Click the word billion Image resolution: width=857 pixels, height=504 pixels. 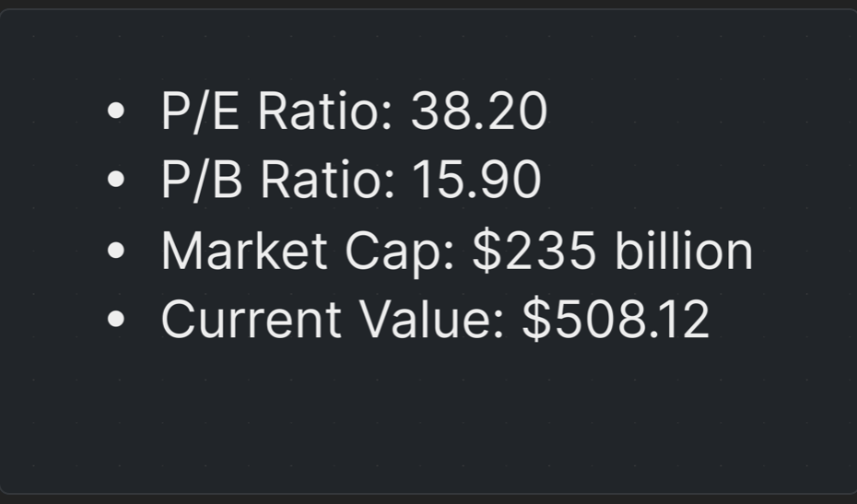684,251
